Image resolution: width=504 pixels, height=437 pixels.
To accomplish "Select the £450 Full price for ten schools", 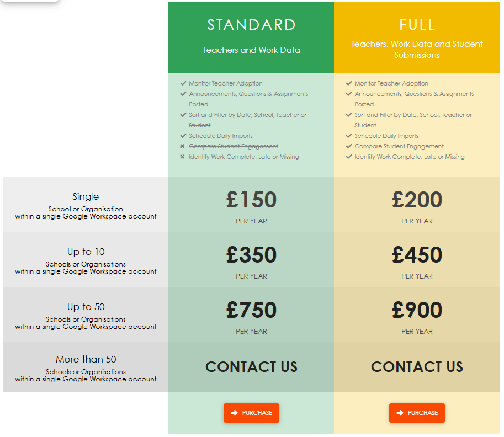I will 417,255.
